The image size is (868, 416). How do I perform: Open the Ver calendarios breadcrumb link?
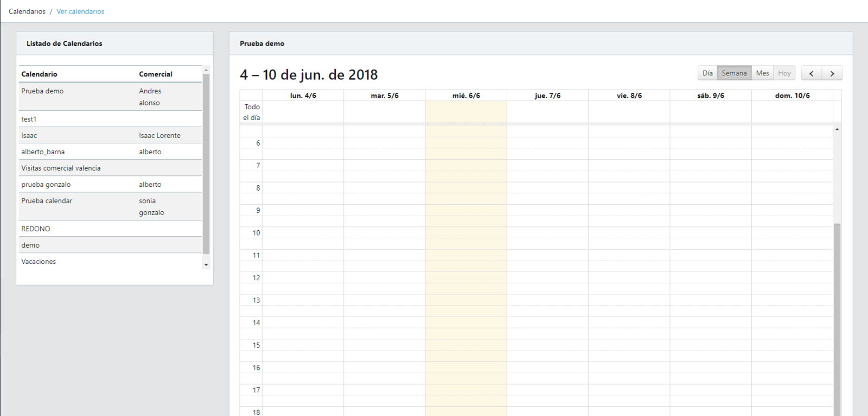pos(80,11)
